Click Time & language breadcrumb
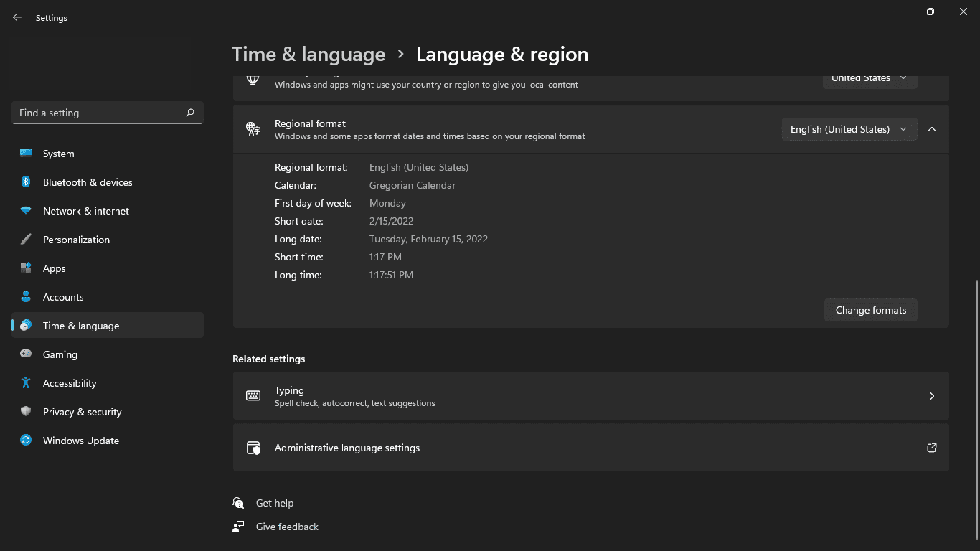 click(x=308, y=55)
